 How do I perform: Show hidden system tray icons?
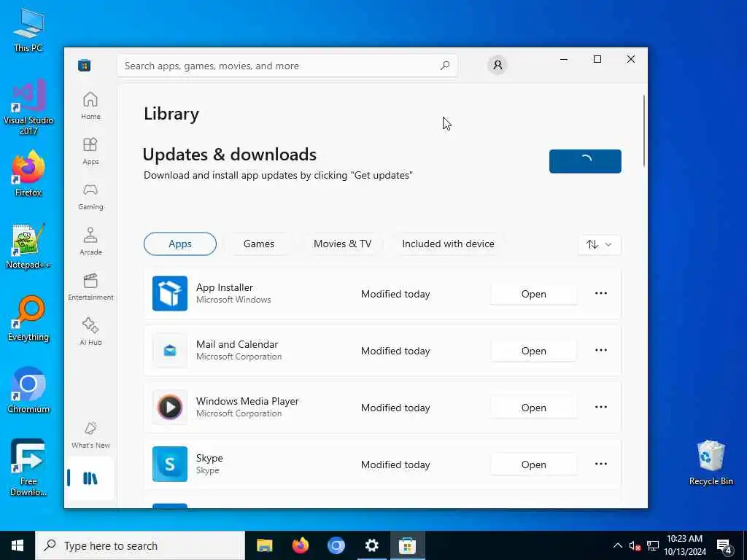tap(617, 545)
